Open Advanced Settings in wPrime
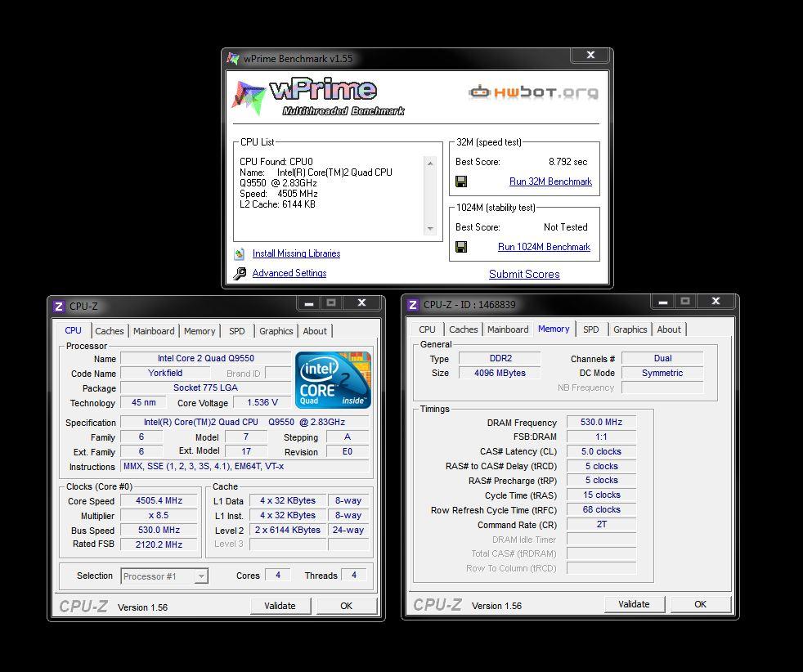803x672 pixels. 289,273
